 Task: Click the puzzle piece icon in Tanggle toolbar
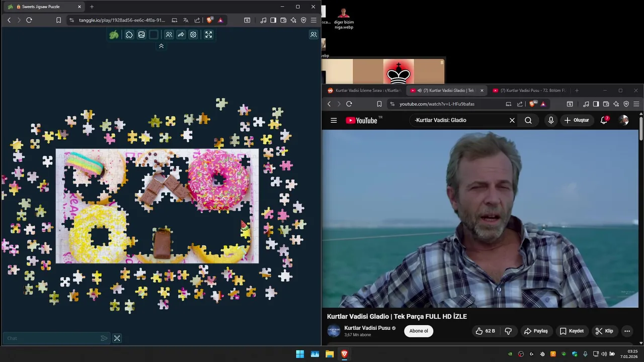129,35
